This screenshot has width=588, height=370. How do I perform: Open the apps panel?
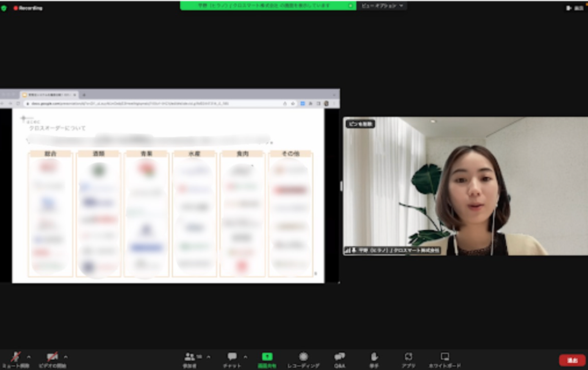(408, 360)
